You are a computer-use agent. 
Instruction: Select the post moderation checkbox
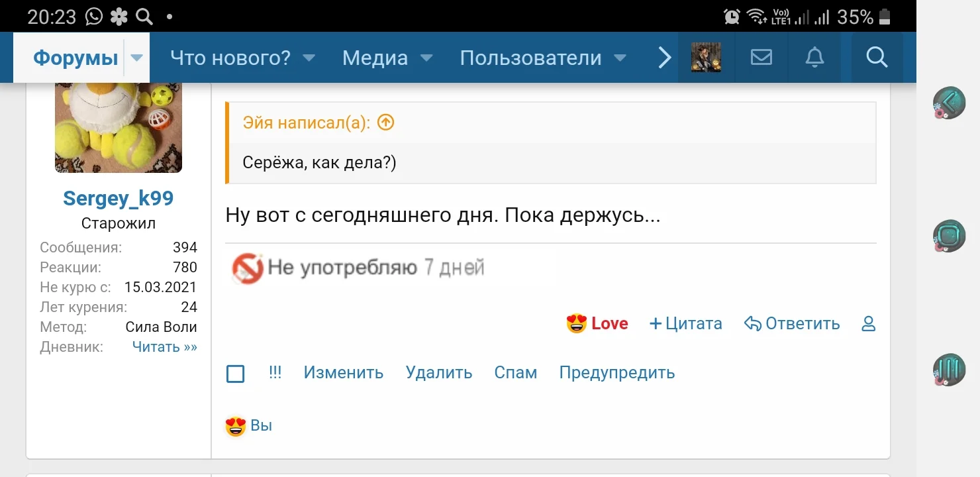235,374
